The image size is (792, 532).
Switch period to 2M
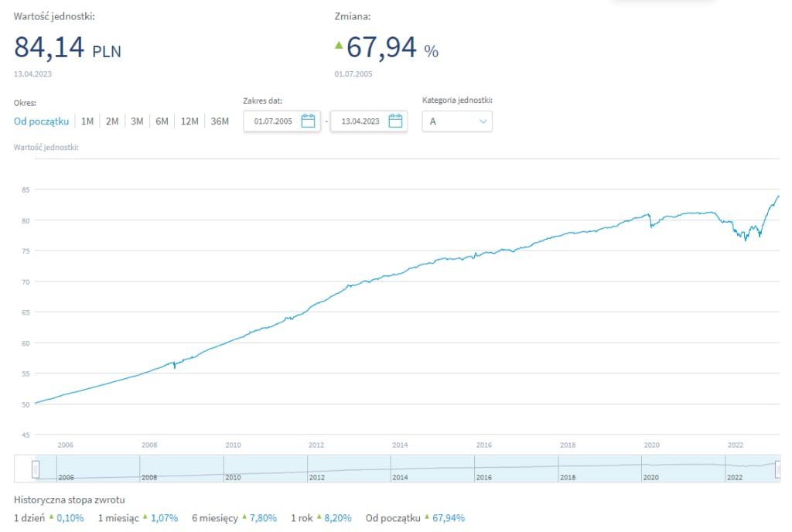tap(112, 121)
